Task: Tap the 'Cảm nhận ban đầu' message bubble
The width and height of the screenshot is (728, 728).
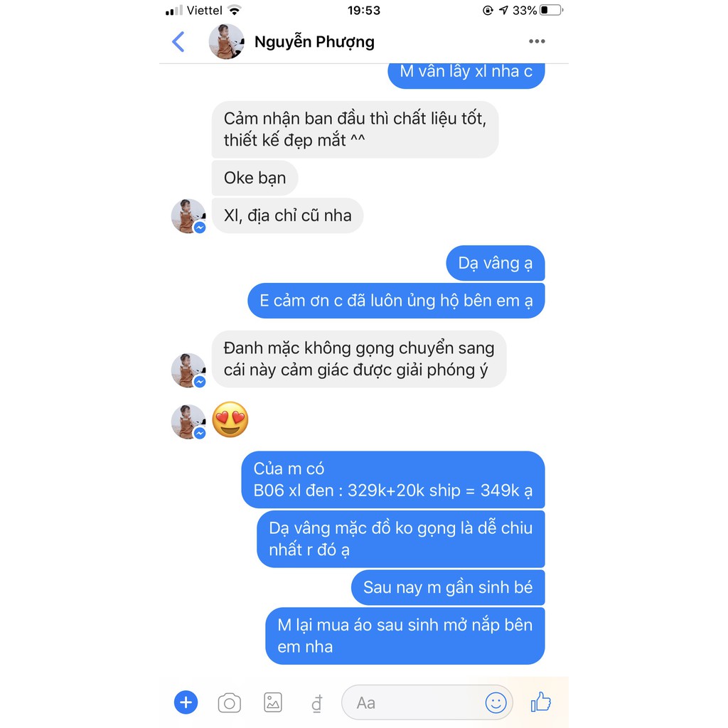Action: (355, 129)
